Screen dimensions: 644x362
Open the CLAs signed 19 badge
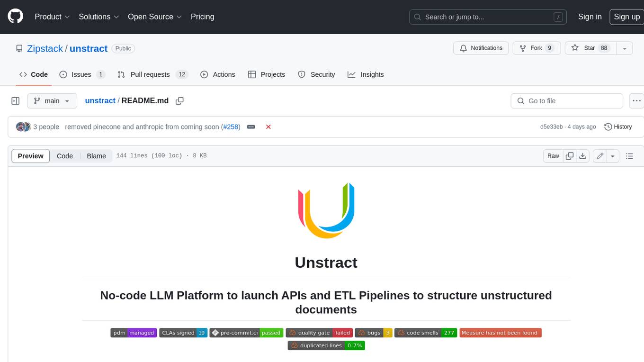183,333
